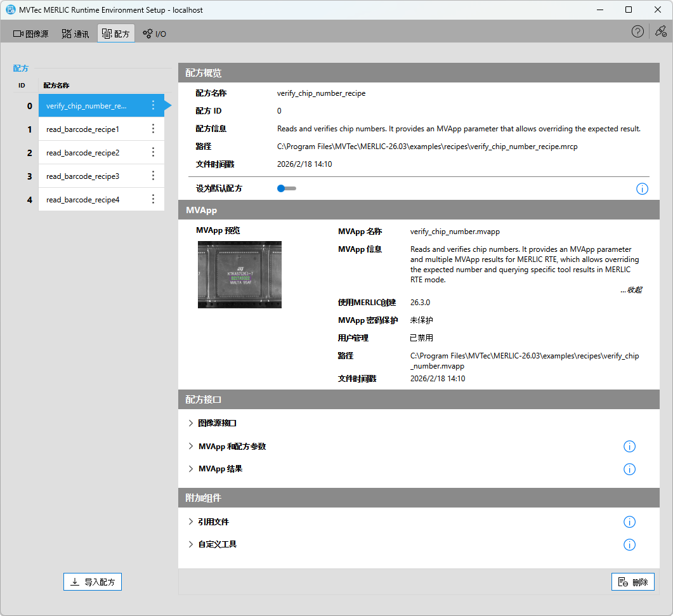Open three-dot menu for read_barcode_recipe1
This screenshot has width=673, height=616.
(153, 129)
